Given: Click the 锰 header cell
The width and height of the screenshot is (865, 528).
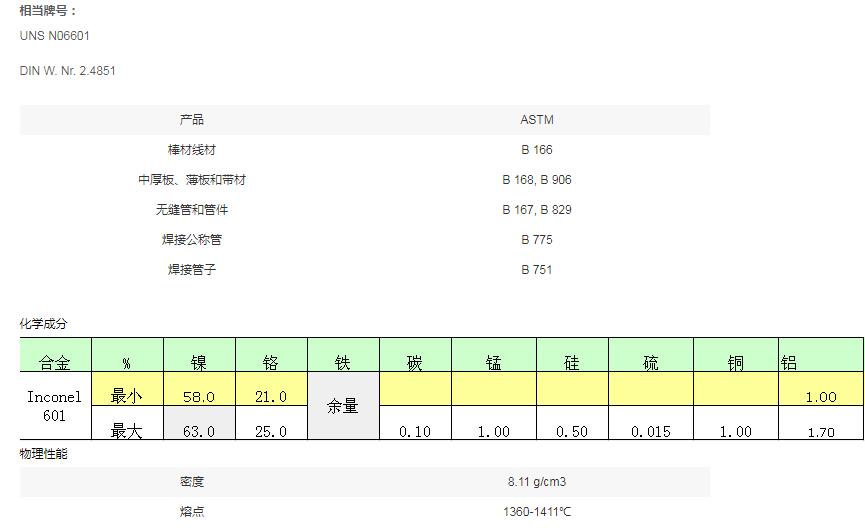Looking at the screenshot, I should pyautogui.click(x=494, y=355).
